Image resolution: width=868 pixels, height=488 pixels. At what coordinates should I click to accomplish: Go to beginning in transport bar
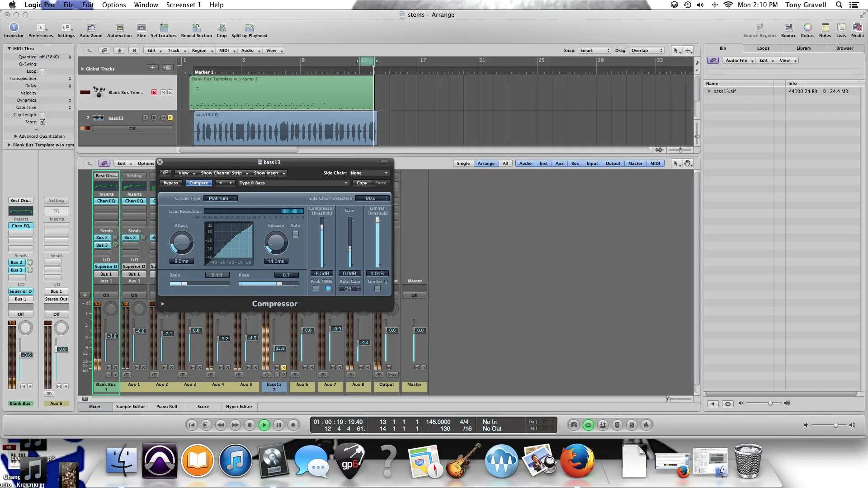(x=192, y=425)
